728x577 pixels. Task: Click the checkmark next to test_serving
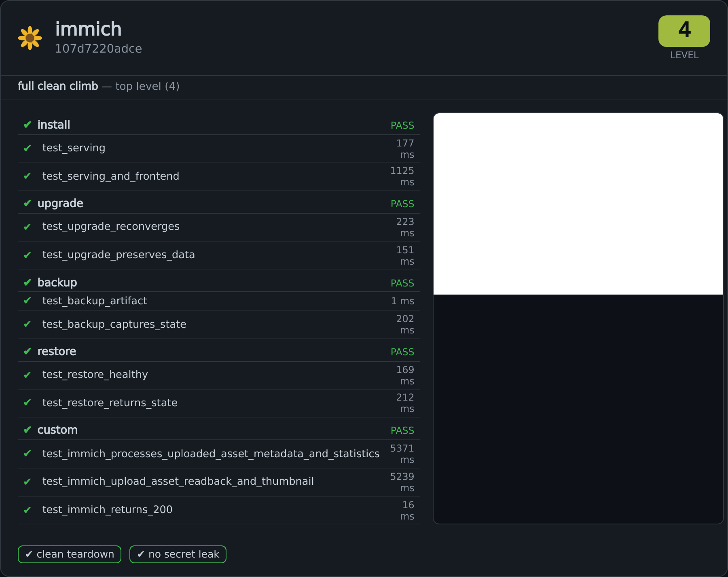[x=28, y=148]
